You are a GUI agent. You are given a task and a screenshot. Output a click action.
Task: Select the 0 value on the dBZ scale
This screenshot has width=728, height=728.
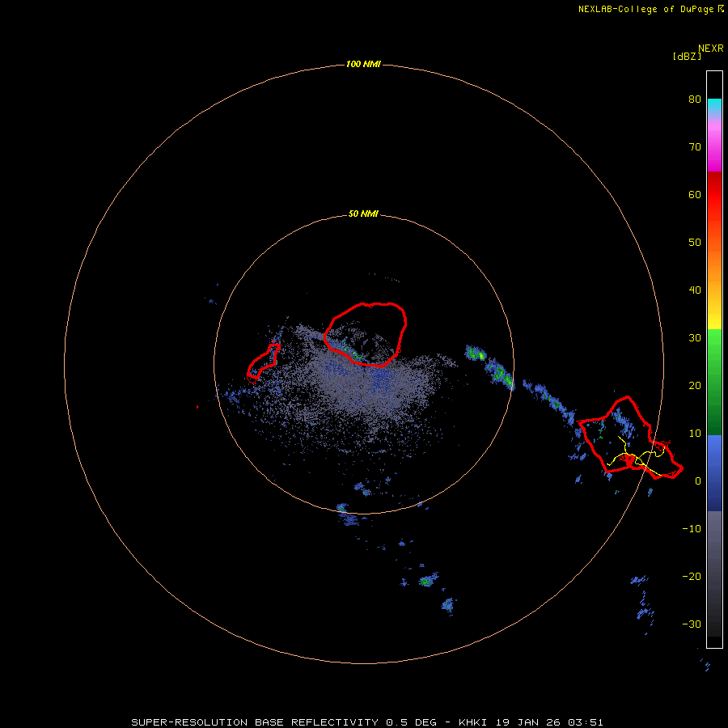coord(697,481)
